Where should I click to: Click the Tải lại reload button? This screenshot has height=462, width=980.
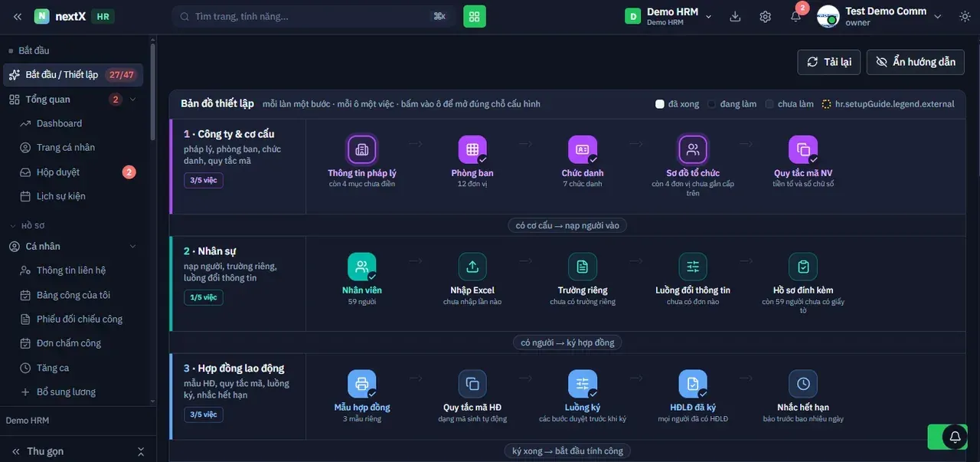tap(829, 62)
